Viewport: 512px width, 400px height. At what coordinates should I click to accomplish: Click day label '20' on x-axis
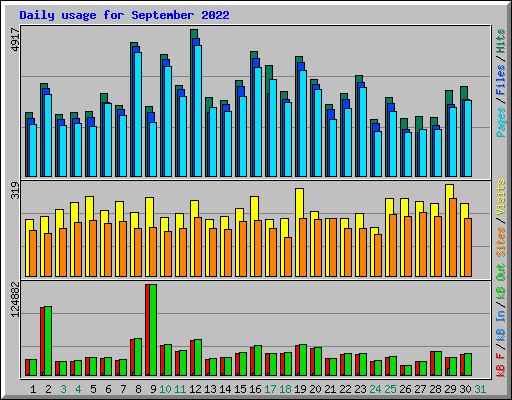[315, 389]
